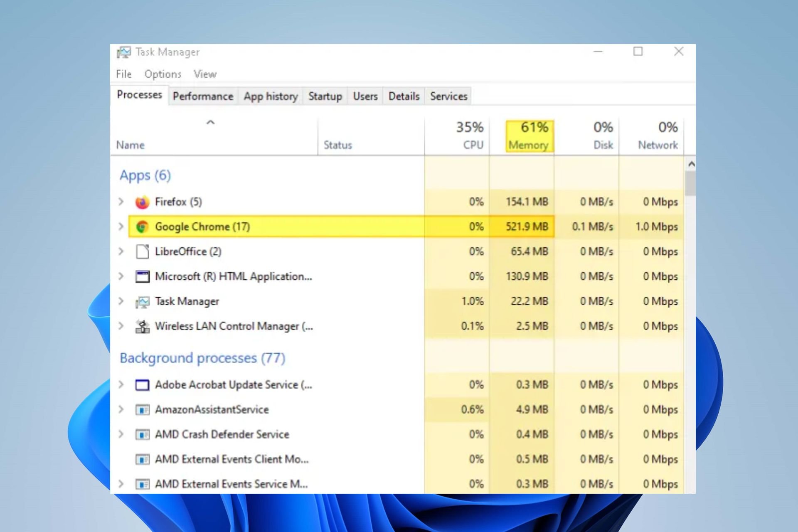Click the 130.9 MB memory cell

[522, 276]
